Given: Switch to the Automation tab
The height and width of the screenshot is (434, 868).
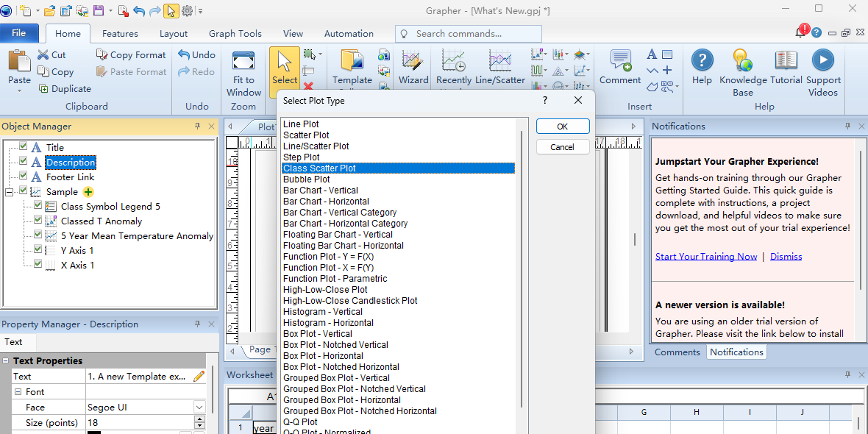Looking at the screenshot, I should pyautogui.click(x=349, y=34).
